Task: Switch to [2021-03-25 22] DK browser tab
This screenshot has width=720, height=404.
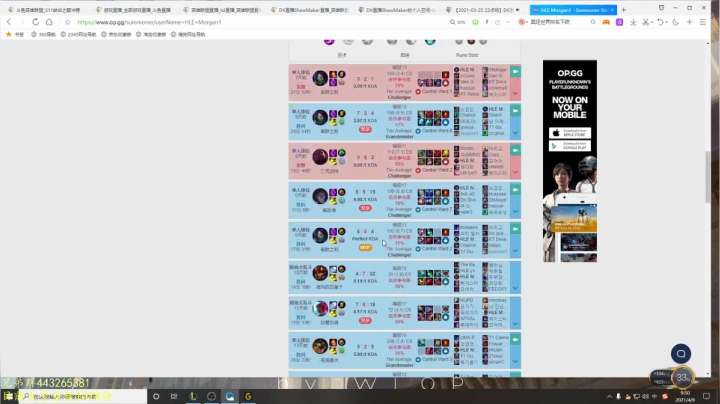Action: [485, 10]
